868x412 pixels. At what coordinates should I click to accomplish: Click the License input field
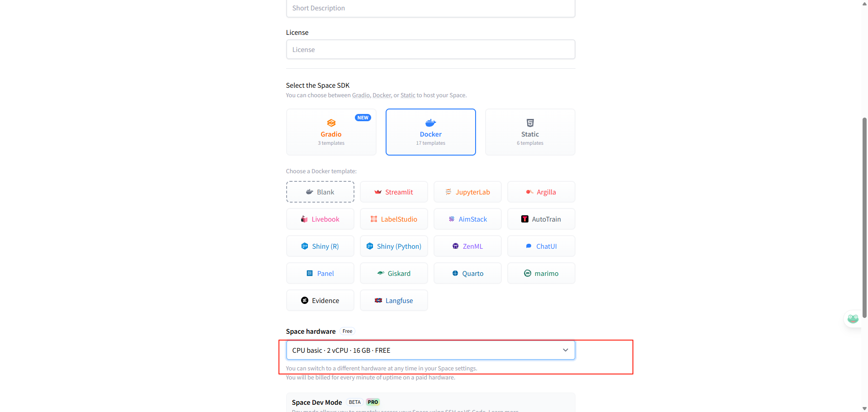(x=430, y=50)
